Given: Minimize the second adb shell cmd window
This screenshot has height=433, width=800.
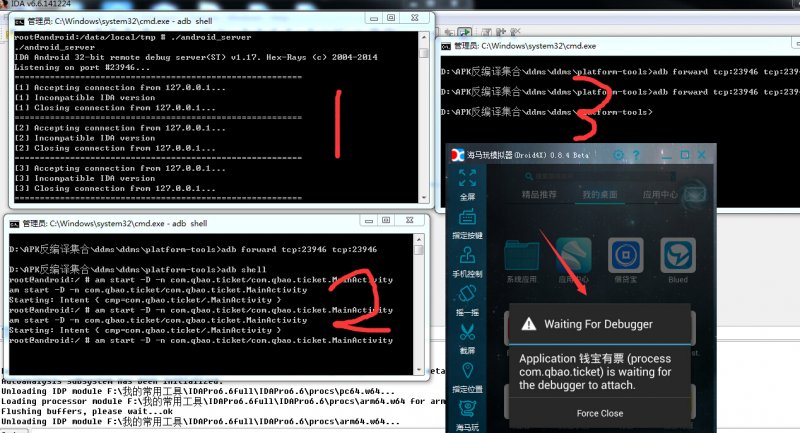Looking at the screenshot, I should [368, 220].
